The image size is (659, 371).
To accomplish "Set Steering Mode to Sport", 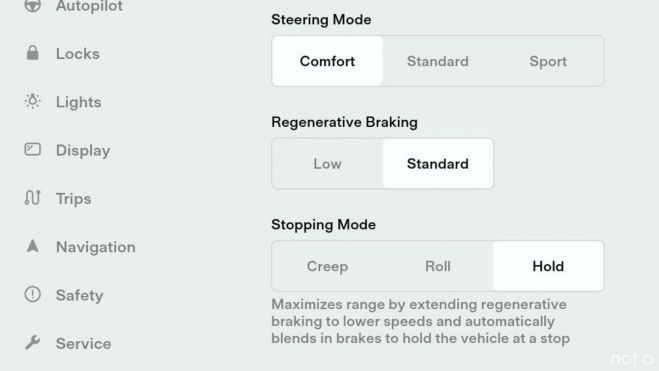I will pos(548,61).
